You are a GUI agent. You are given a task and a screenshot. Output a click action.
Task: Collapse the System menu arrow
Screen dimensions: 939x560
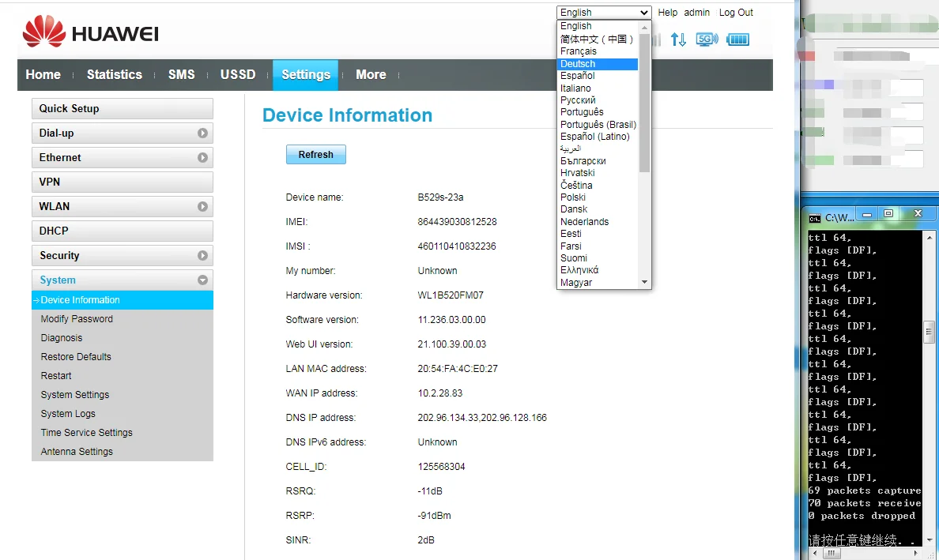point(202,280)
